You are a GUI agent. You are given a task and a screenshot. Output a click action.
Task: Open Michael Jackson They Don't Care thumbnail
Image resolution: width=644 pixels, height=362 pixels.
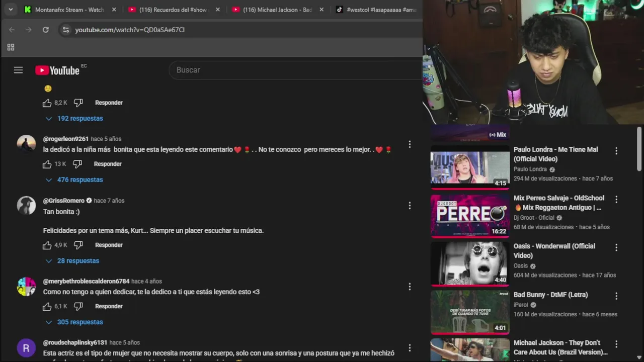pos(470,350)
